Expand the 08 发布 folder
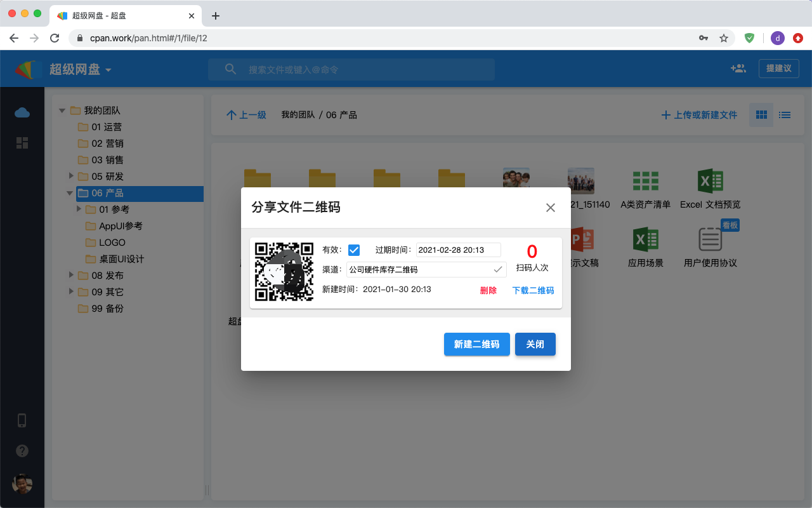 point(71,275)
